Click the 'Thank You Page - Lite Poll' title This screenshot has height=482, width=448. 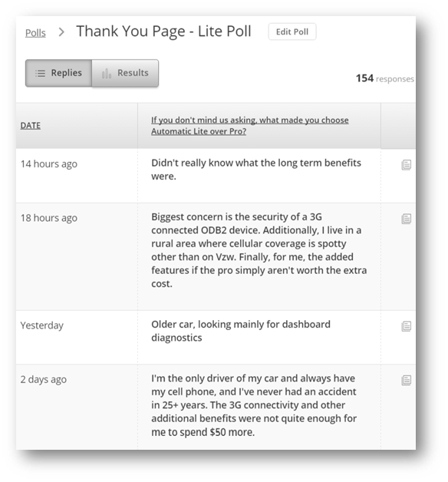click(x=163, y=31)
